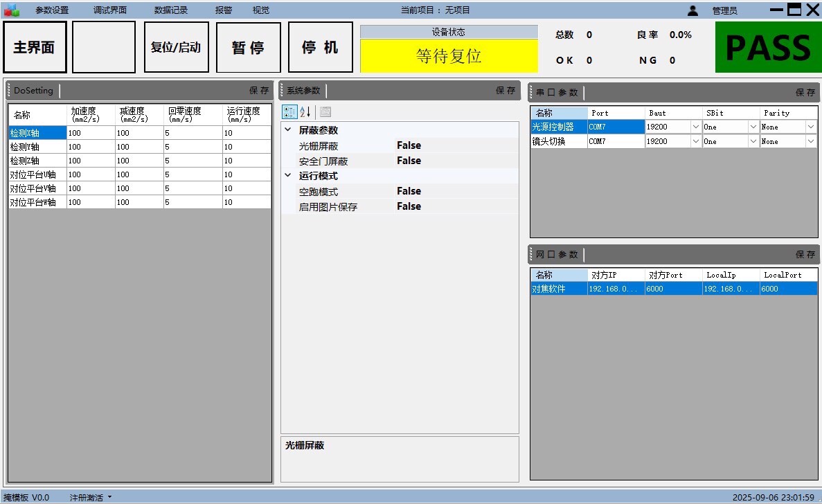
Task: Open Parity dropdown for 镜头切换
Action: click(x=811, y=141)
